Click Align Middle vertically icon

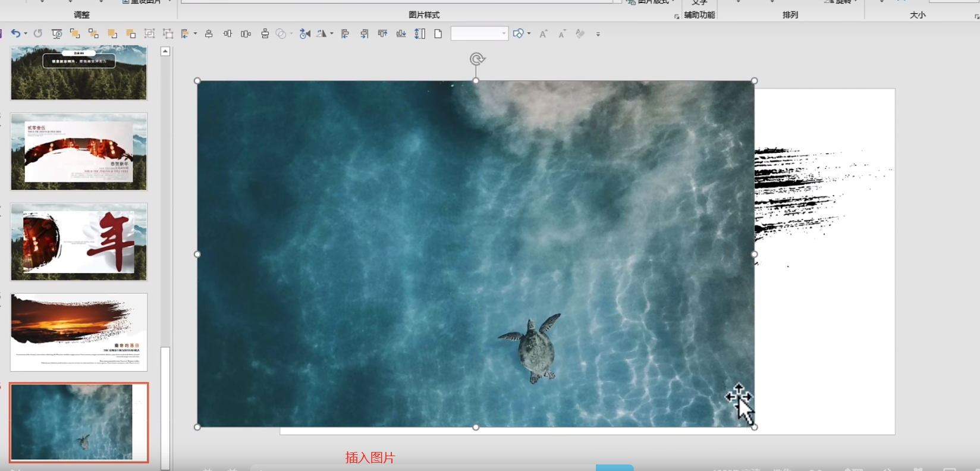point(227,34)
